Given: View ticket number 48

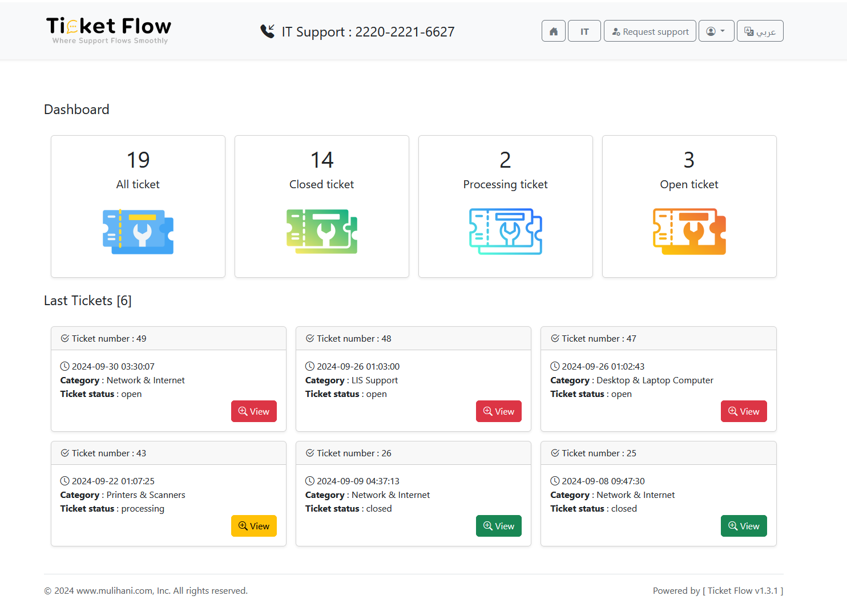Looking at the screenshot, I should pyautogui.click(x=499, y=411).
